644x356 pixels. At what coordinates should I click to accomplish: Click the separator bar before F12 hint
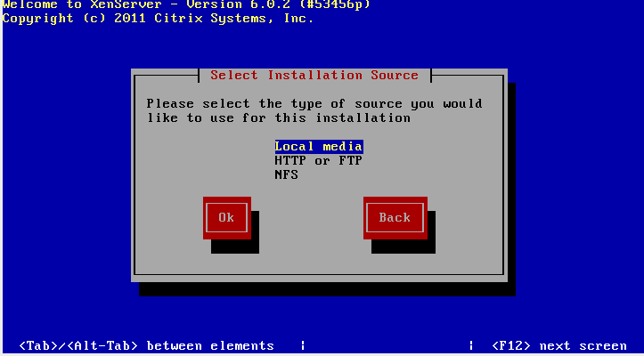471,345
